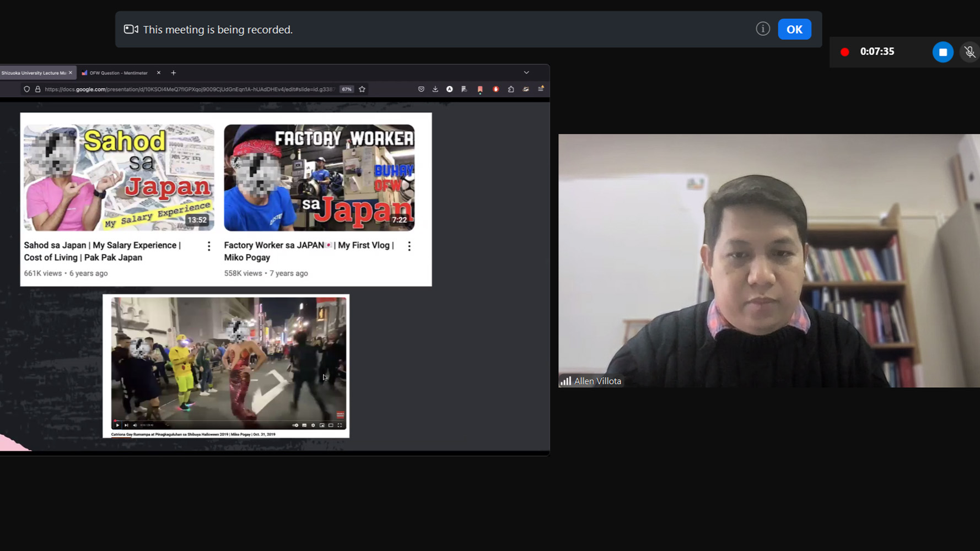Open options for Sahod sa Japan video
This screenshot has width=980, height=551.
tap(209, 246)
